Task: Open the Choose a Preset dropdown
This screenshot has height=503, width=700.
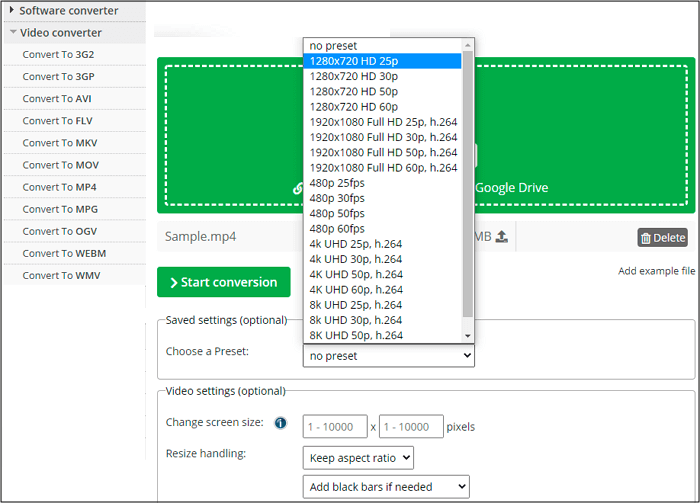Action: [x=388, y=355]
